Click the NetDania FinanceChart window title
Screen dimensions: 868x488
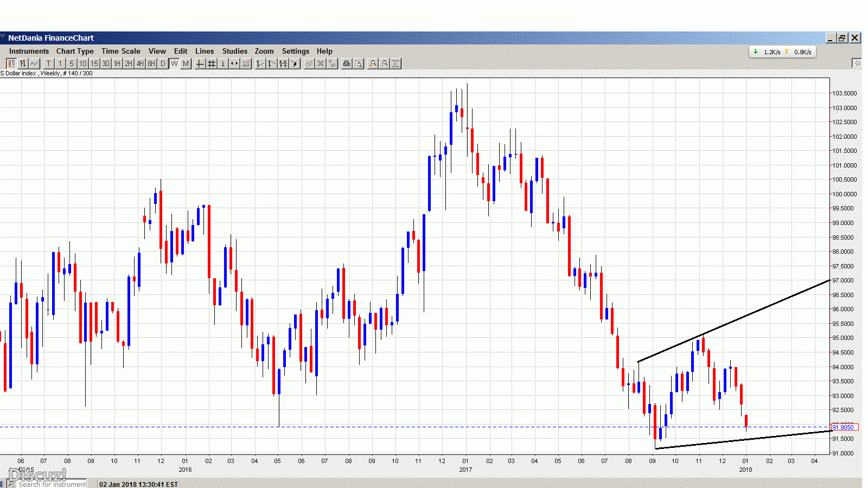pos(51,38)
